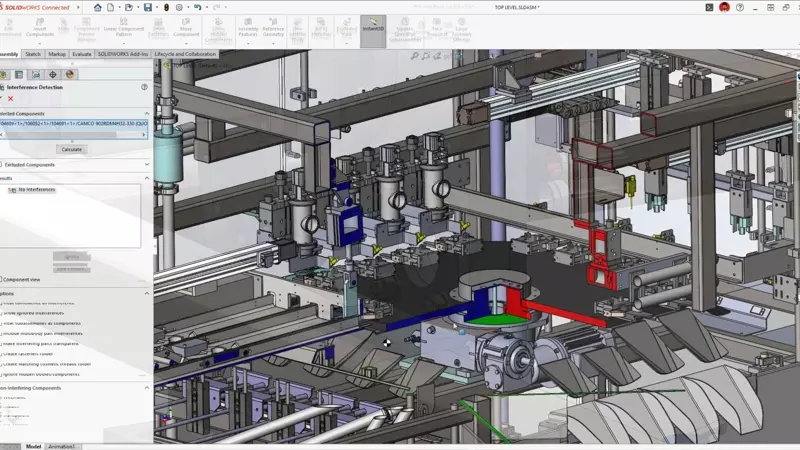This screenshot has width=800, height=450.
Task: Toggle Treat subassemblies as components option
Action: 2,323
